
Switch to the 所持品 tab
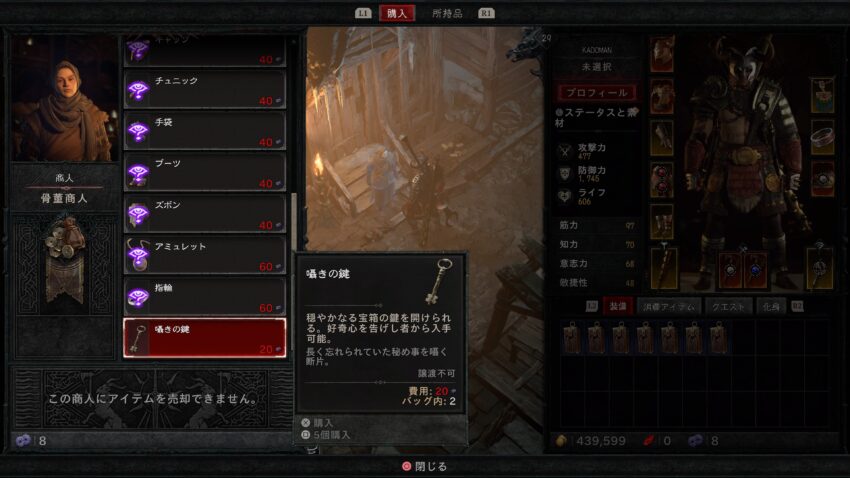coord(447,13)
